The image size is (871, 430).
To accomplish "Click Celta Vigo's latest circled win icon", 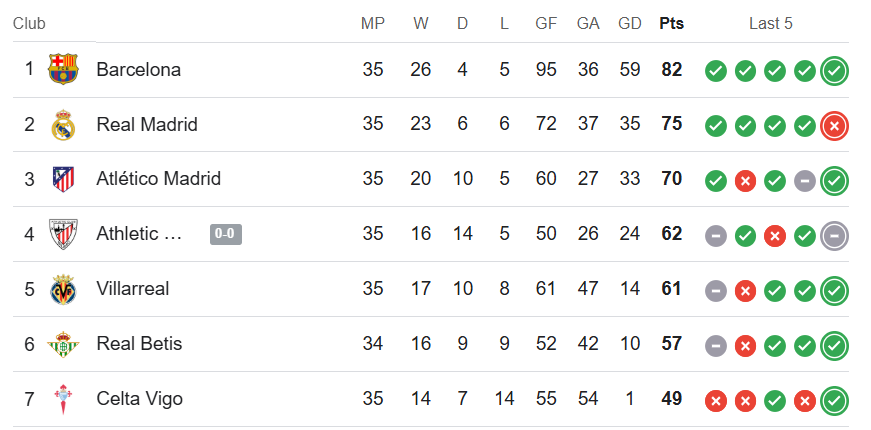I will click(x=834, y=401).
